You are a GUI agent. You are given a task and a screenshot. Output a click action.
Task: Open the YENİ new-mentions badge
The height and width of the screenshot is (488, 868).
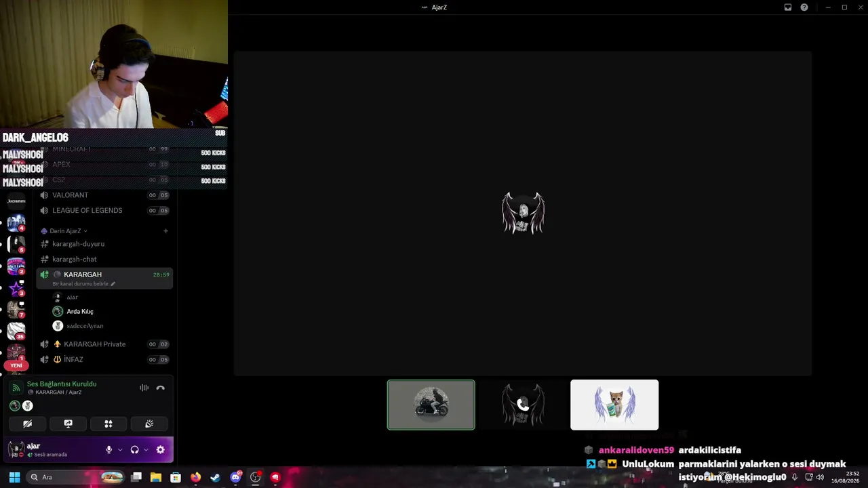[16, 365]
